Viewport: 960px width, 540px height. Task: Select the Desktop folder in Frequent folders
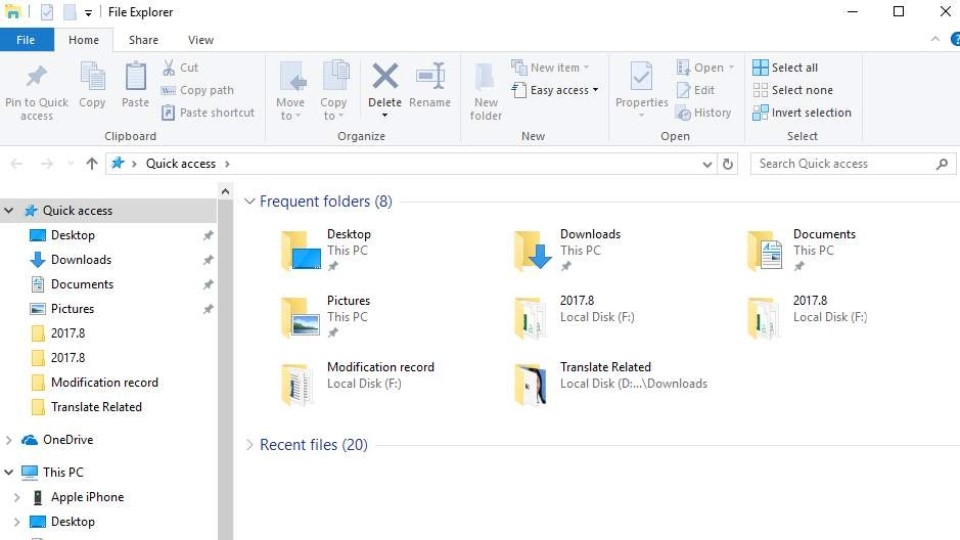tap(328, 251)
